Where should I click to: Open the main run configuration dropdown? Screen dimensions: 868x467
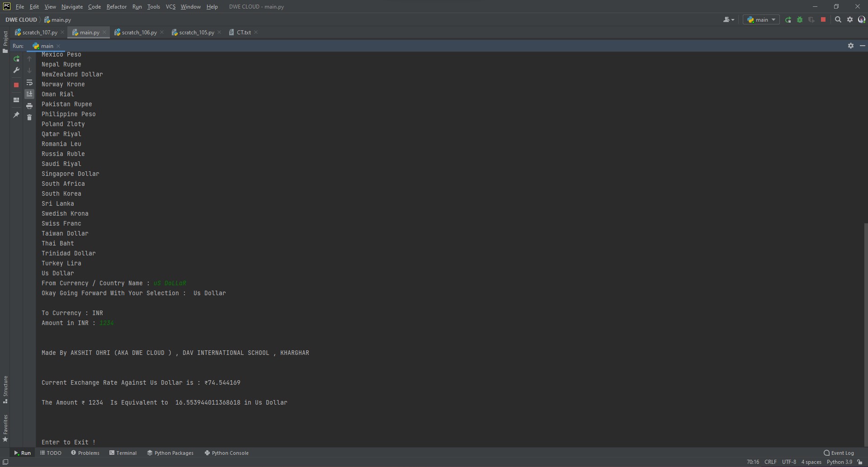[x=761, y=19]
